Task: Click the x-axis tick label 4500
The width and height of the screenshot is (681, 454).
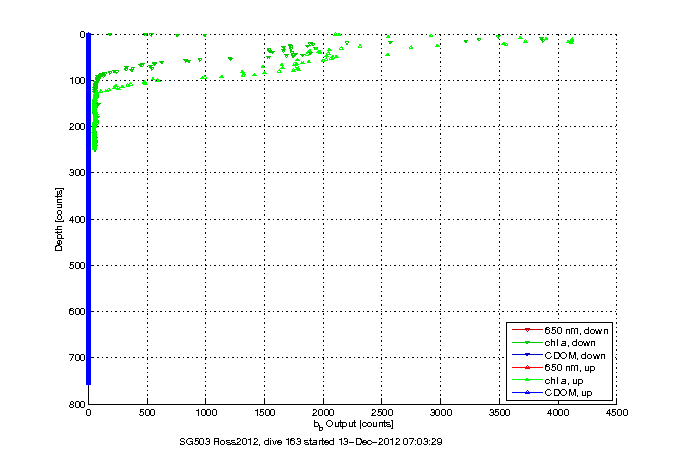Action: tap(617, 412)
